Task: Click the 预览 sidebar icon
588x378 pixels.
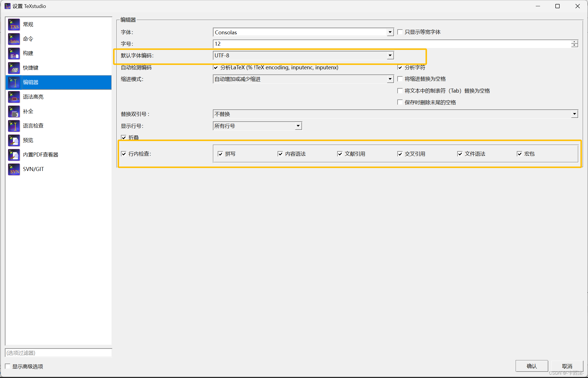Action: (x=14, y=140)
